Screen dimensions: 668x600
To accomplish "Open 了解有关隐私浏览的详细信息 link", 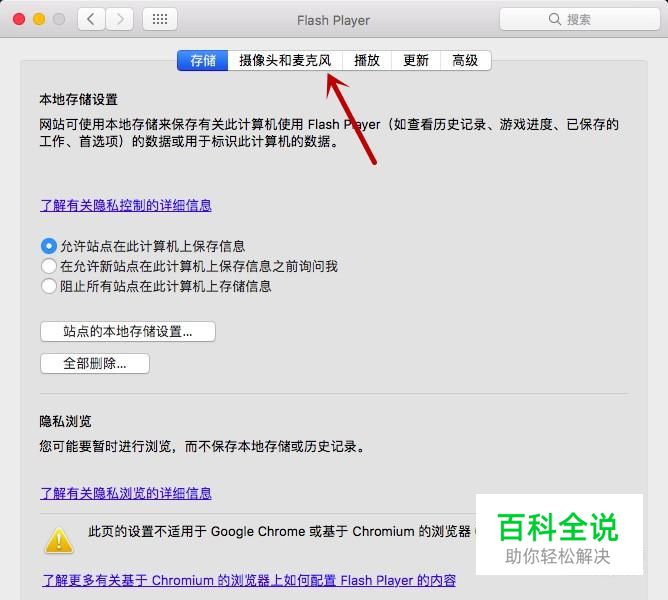I will [126, 493].
